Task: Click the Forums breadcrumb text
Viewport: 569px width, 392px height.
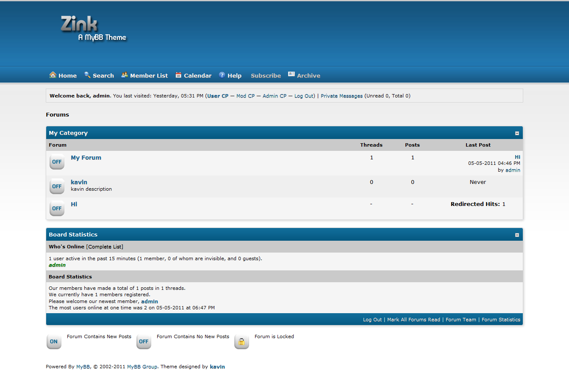Action: [58, 115]
